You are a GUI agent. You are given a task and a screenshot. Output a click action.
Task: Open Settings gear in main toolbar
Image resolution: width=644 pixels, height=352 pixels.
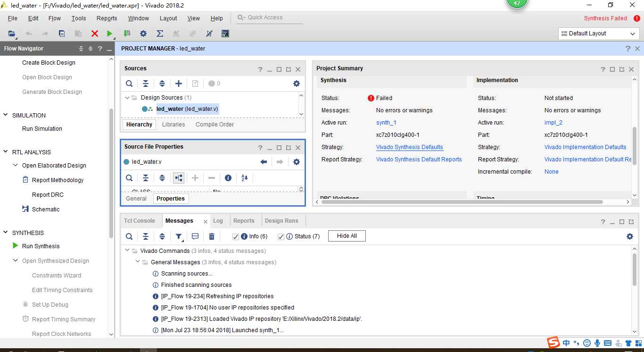tap(143, 34)
